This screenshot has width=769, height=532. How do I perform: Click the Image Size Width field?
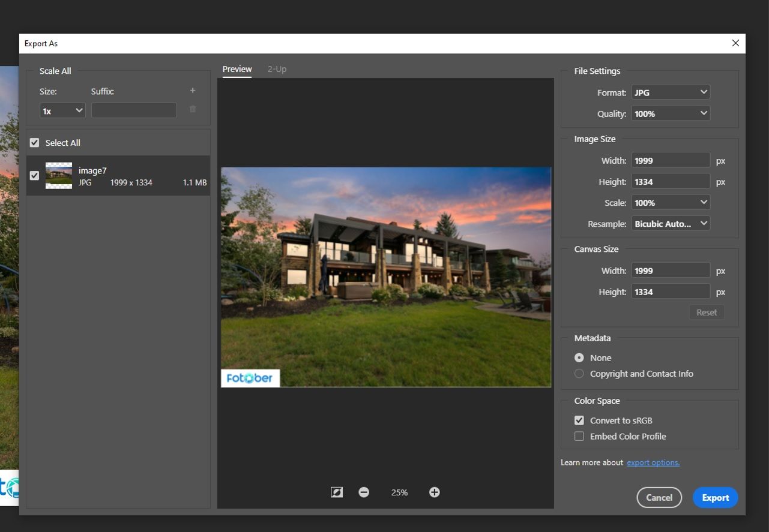click(x=670, y=161)
